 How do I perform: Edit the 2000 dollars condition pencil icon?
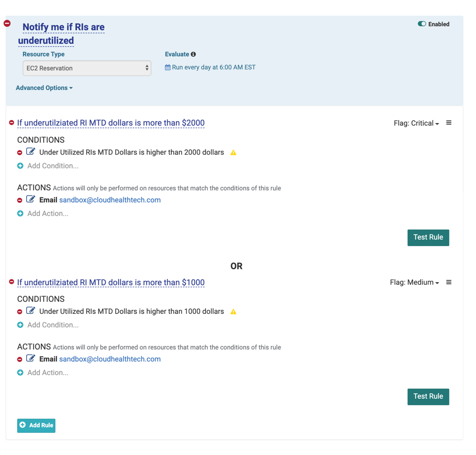coord(31,152)
